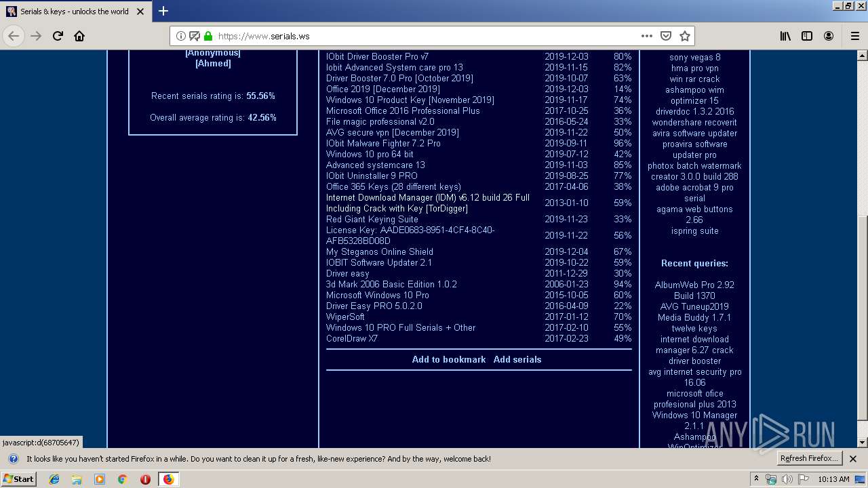Open Office 2019 [December 2019] link
Viewport: 868px width, 488px height.
pos(383,89)
